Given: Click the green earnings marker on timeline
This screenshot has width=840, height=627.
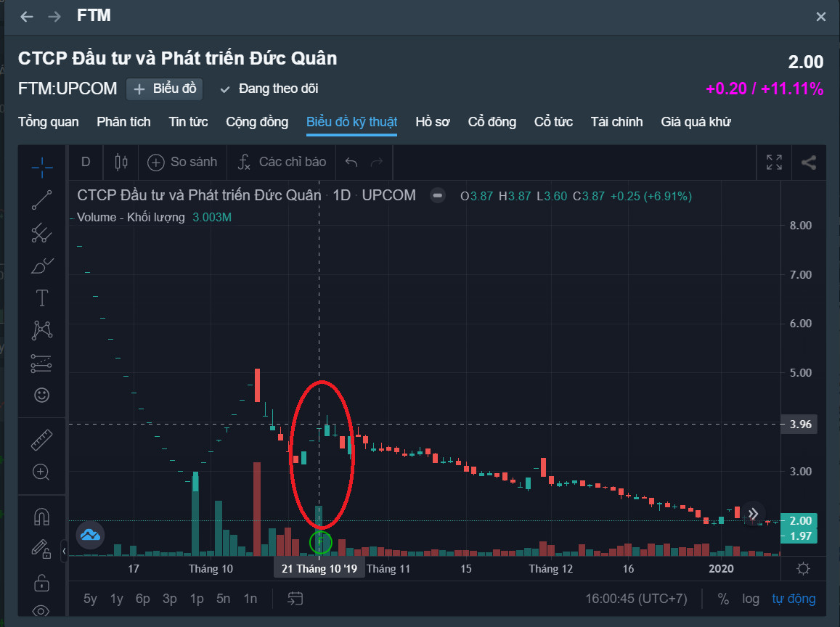Looking at the screenshot, I should [321, 542].
